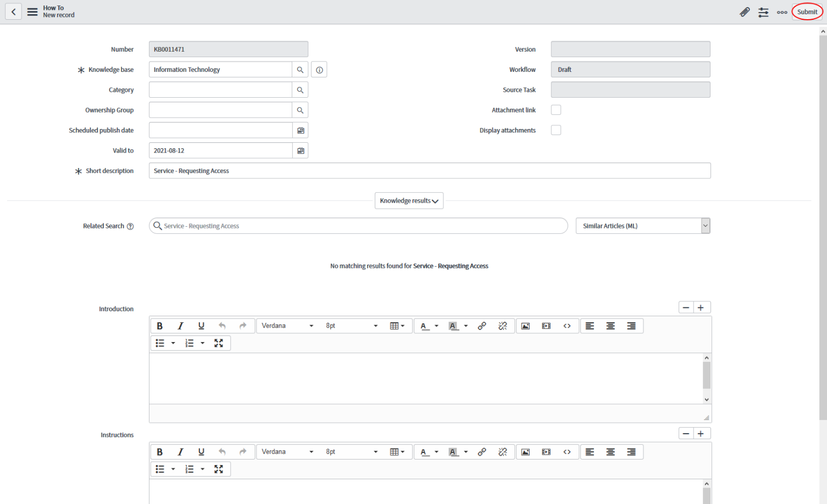The height and width of the screenshot is (504, 827).
Task: Insert an image in the Introduction editor
Action: (525, 326)
